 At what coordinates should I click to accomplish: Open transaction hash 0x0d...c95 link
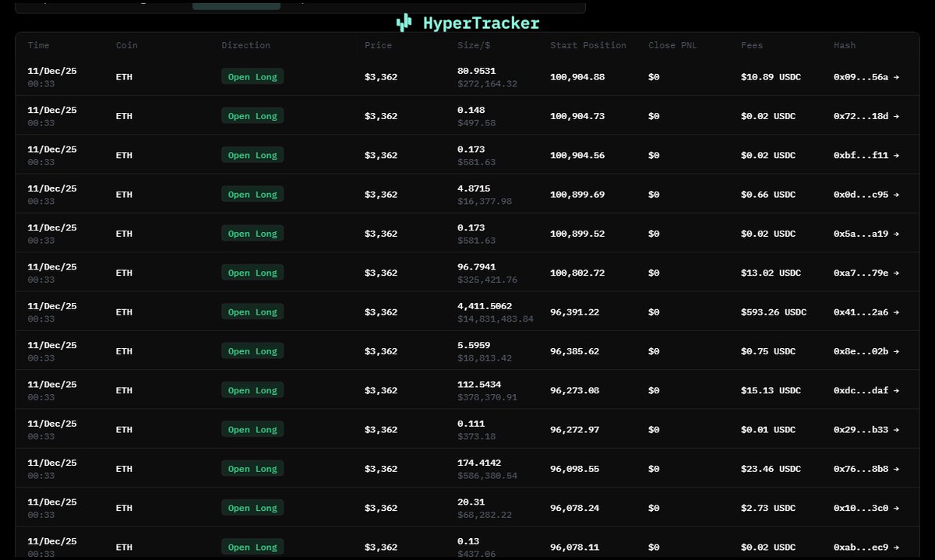tap(866, 195)
